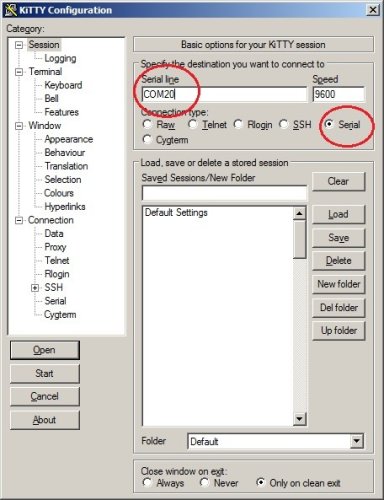Collapse the Connection category node
Image resolution: width=384 pixels, height=500 pixels.
(19, 220)
